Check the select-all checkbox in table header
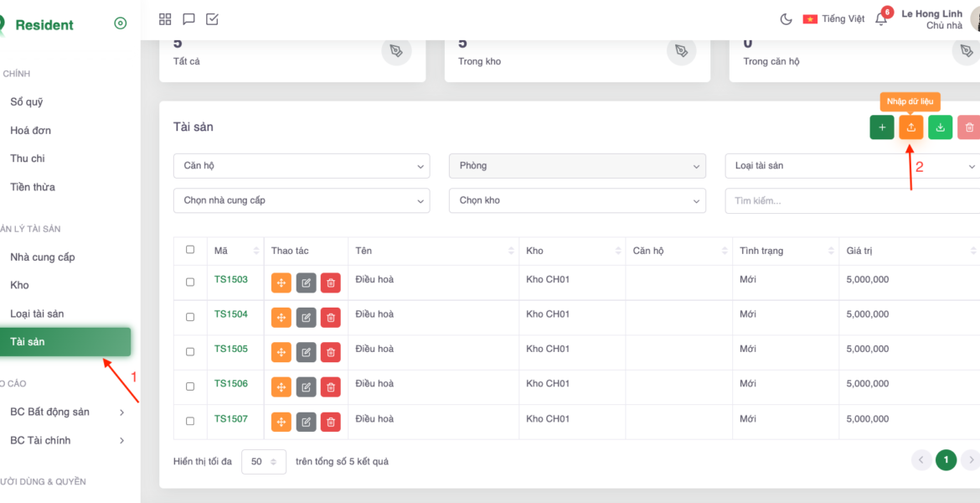 [x=190, y=250]
